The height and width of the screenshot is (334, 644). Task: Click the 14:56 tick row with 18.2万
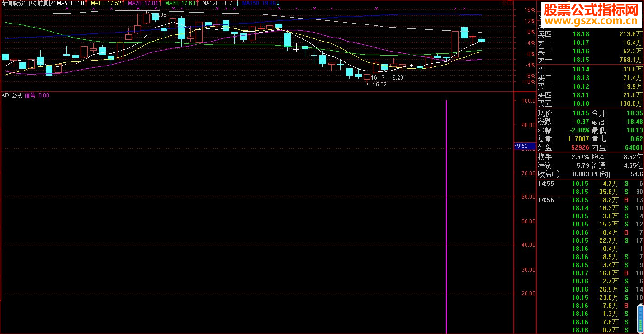(590, 200)
